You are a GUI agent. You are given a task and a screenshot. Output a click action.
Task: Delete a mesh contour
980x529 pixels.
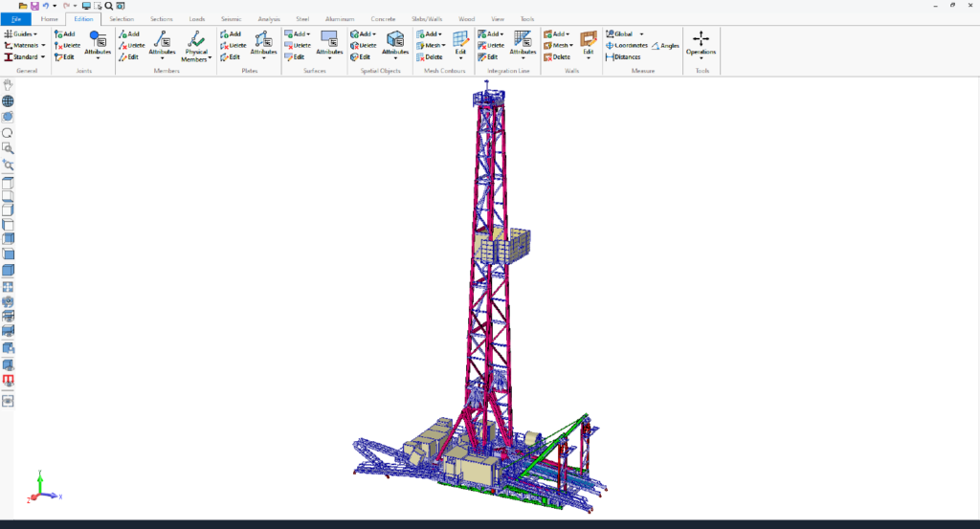tap(430, 56)
